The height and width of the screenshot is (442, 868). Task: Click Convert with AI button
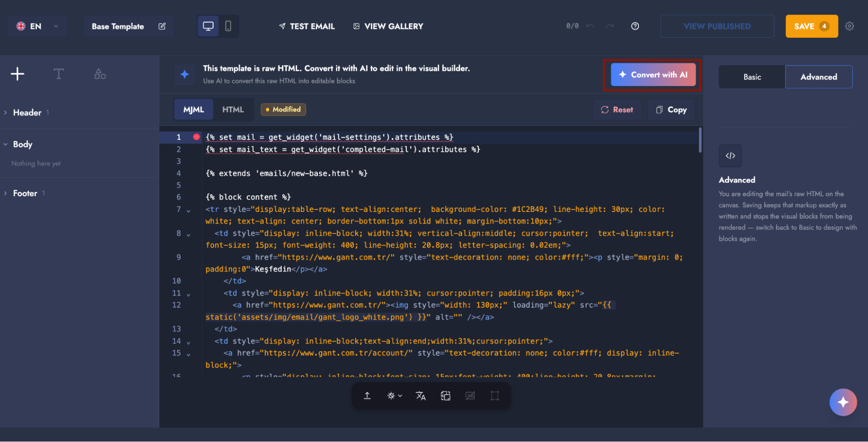653,75
